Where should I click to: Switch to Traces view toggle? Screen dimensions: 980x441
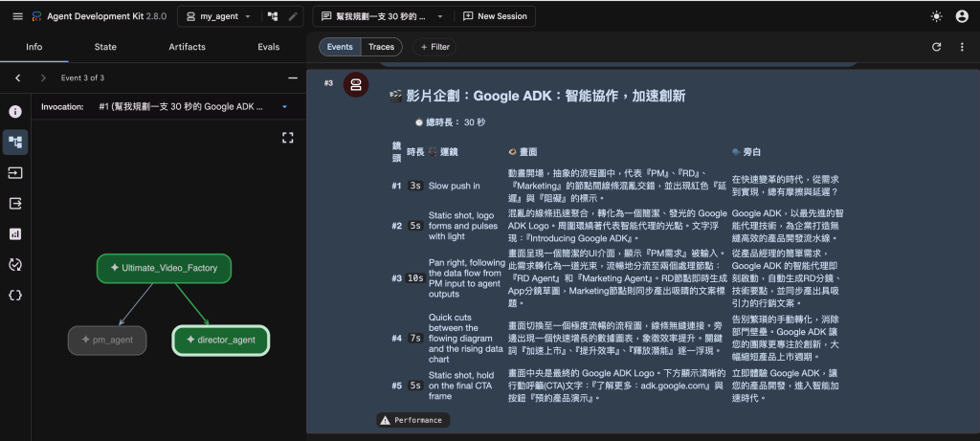[x=381, y=47]
